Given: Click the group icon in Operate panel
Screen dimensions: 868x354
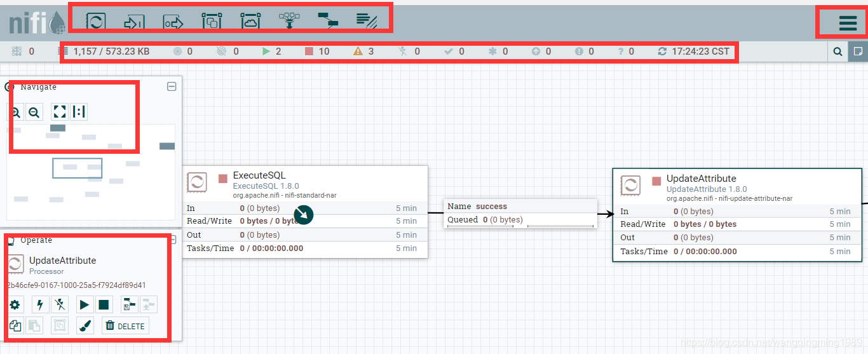Looking at the screenshot, I should pyautogui.click(x=60, y=326).
